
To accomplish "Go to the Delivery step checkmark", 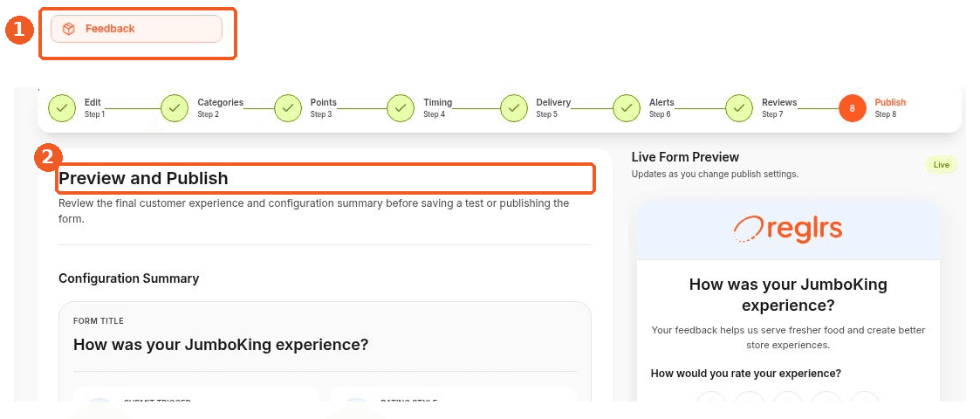I will pyautogui.click(x=513, y=108).
